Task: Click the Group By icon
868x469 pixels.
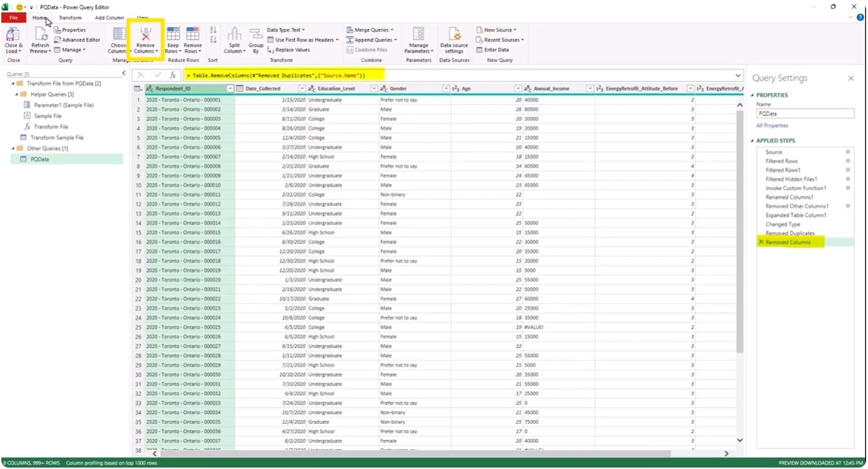Action: click(255, 34)
